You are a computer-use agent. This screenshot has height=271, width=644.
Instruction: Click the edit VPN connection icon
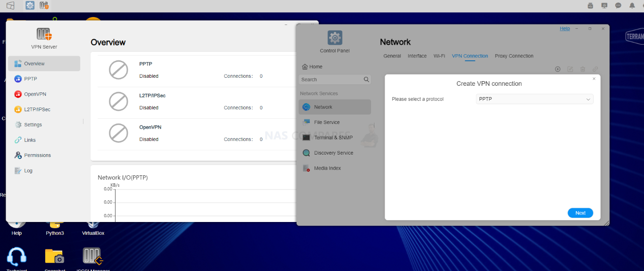point(570,69)
